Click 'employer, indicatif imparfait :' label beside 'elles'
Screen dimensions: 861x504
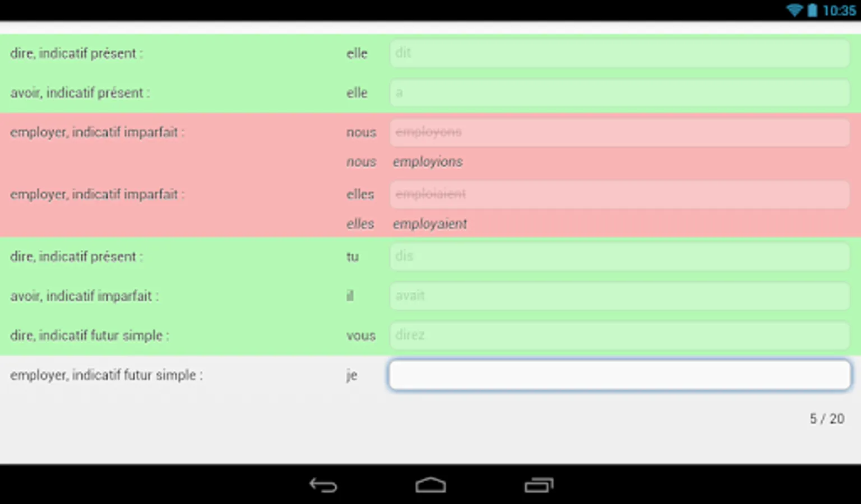[97, 194]
